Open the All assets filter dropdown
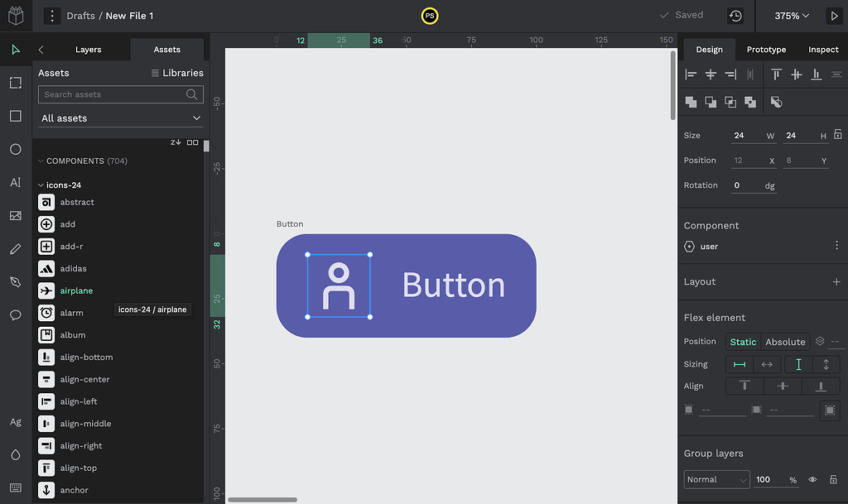 [121, 118]
